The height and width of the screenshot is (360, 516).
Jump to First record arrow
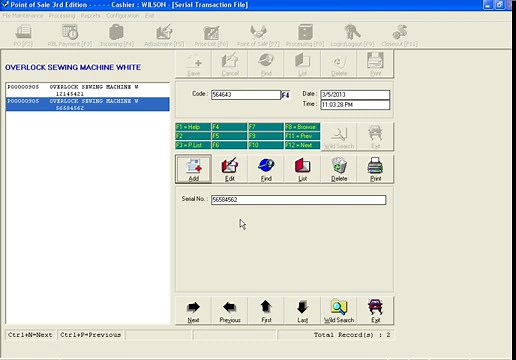266,311
